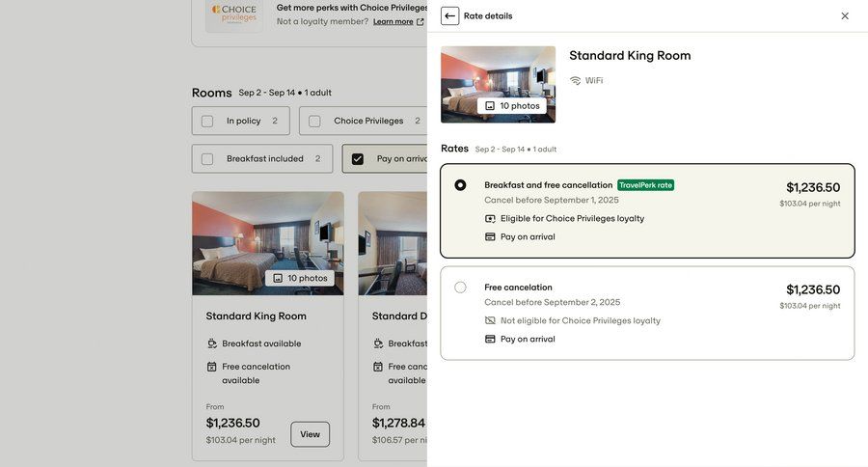Open the Learn more external link
Screen dimensions: 868x467
point(398,22)
